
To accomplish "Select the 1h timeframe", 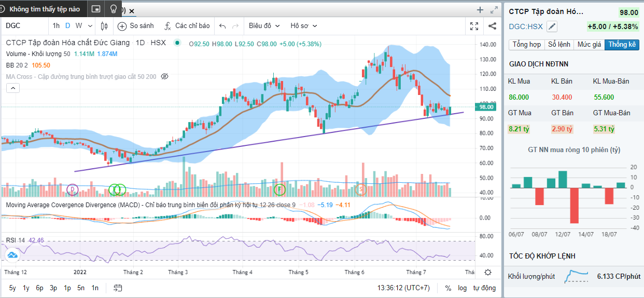I will (x=56, y=26).
